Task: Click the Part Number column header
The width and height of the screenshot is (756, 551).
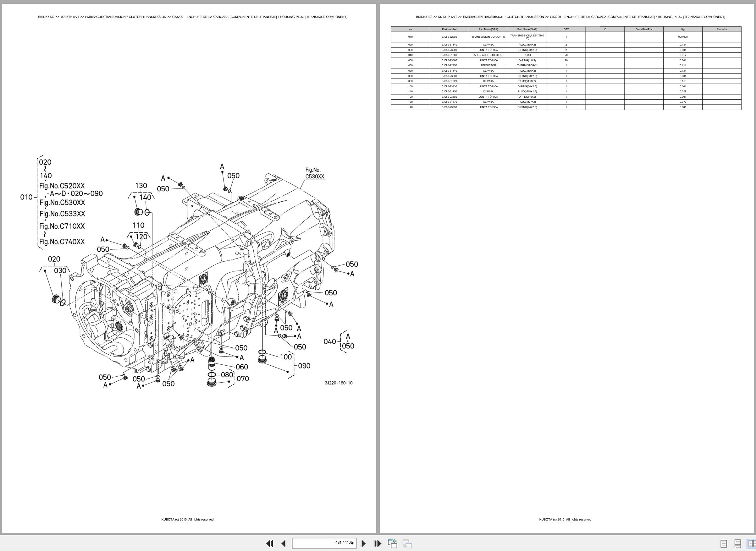Action: [449, 29]
